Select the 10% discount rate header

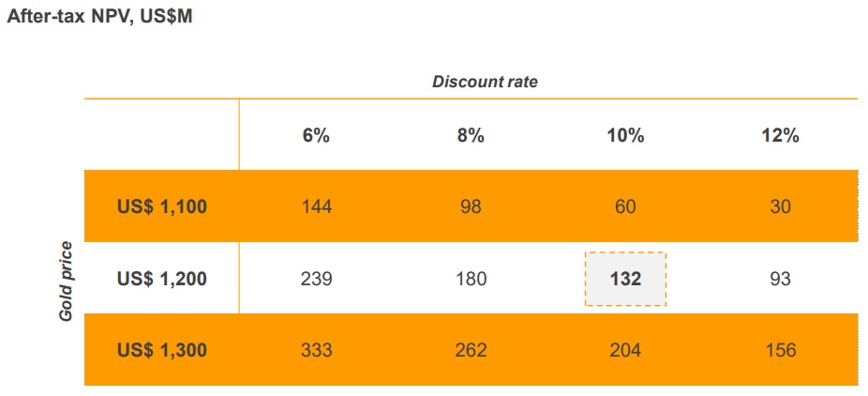(x=625, y=136)
